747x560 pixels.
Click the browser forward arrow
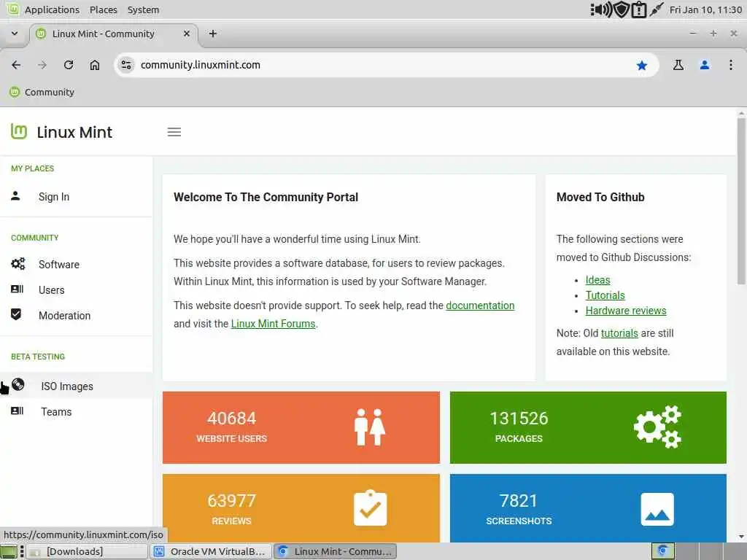42,65
